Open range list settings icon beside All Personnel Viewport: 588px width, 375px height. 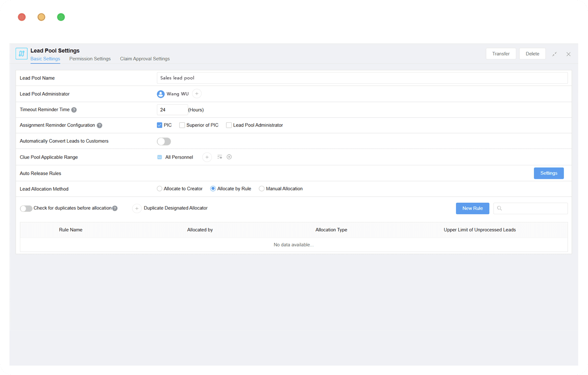pyautogui.click(x=220, y=157)
